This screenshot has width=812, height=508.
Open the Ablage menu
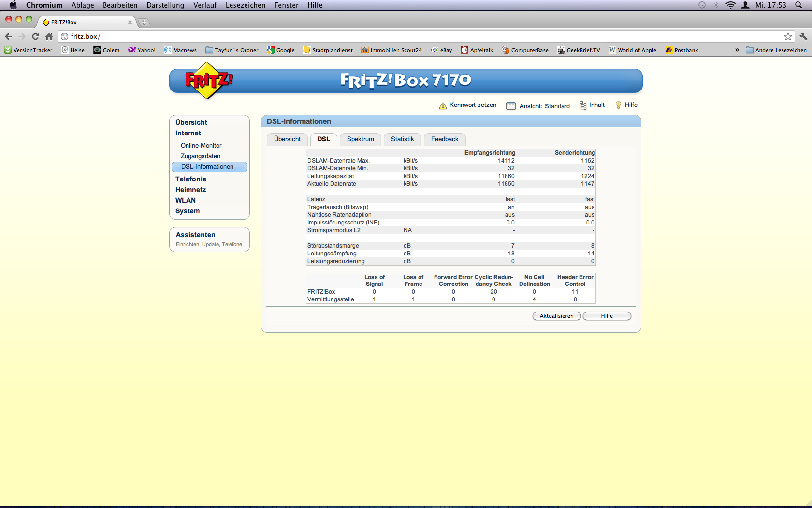83,5
